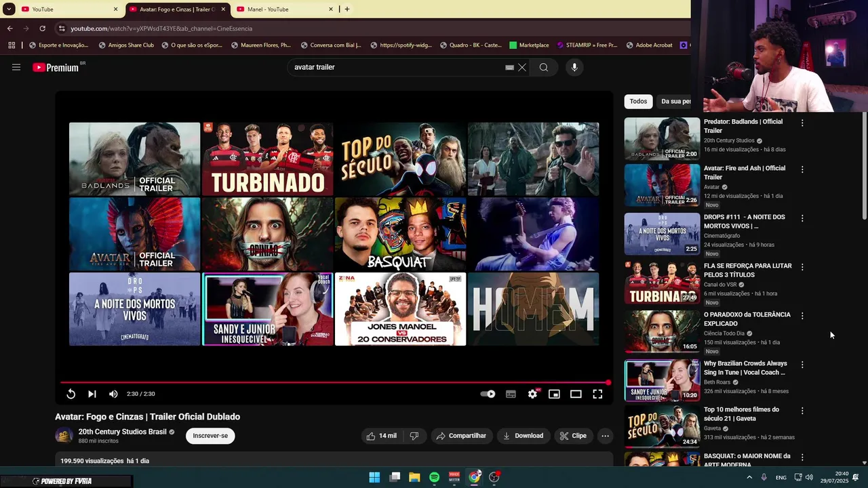Open options menu for Avatar: Fire and Ash

click(x=802, y=169)
